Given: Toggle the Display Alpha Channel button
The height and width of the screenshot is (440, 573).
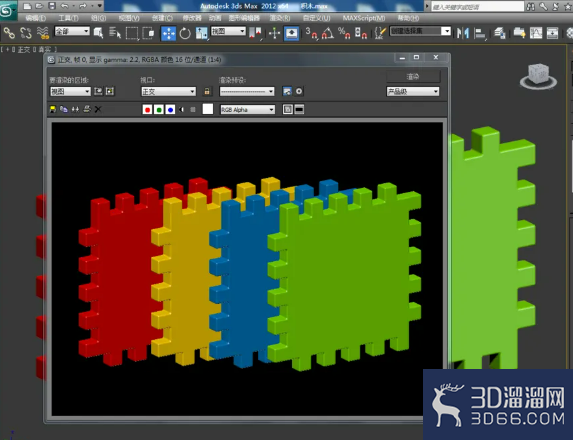Looking at the screenshot, I should [x=182, y=110].
